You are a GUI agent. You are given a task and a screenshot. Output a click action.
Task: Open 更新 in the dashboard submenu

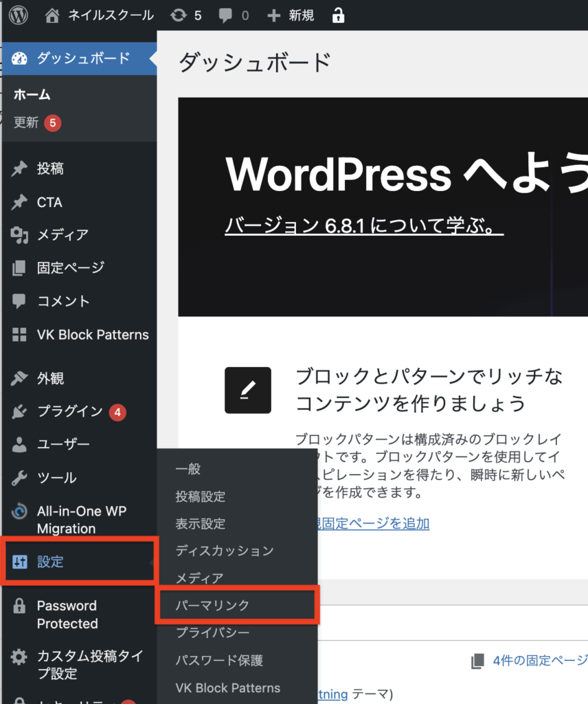[26, 122]
